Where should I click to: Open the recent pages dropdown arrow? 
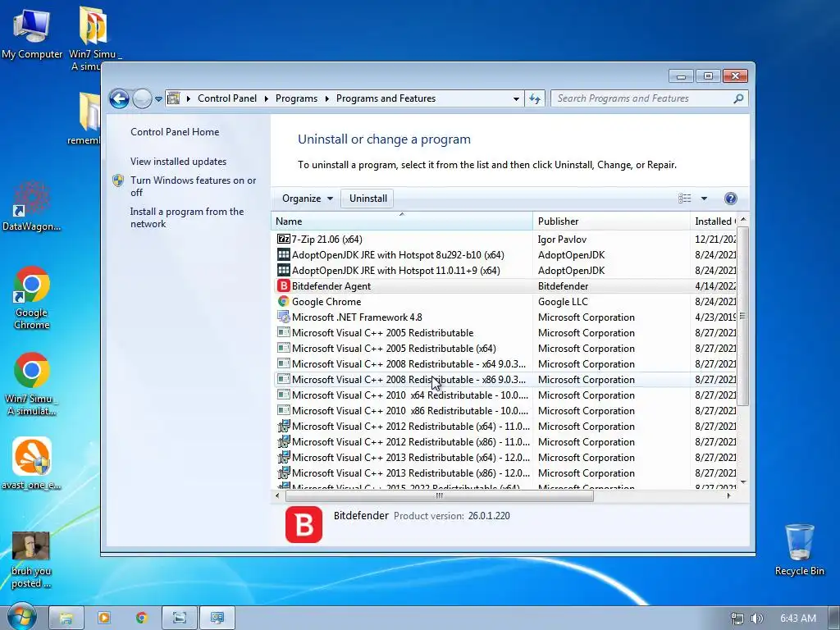[158, 98]
